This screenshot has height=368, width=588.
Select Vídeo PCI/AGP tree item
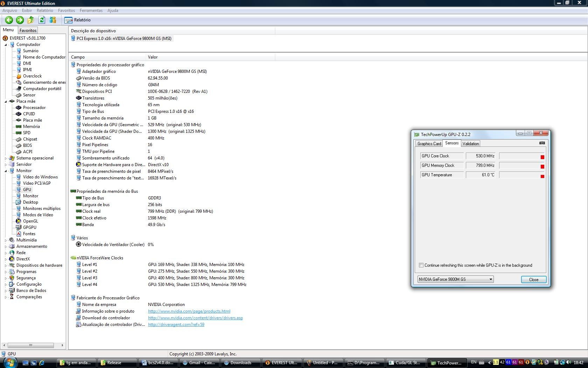pyautogui.click(x=37, y=183)
